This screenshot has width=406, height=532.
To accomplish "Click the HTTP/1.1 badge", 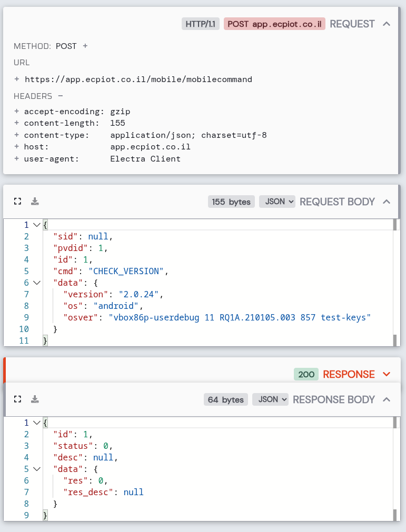I will [x=200, y=23].
